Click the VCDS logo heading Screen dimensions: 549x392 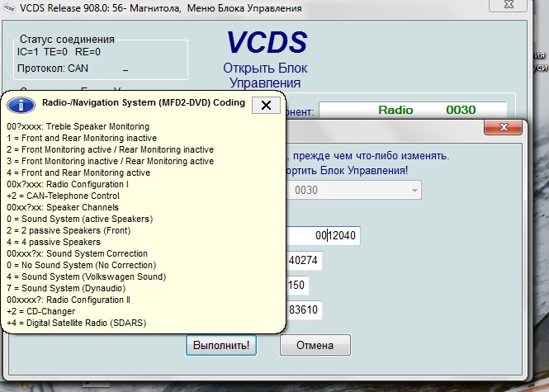(x=267, y=42)
